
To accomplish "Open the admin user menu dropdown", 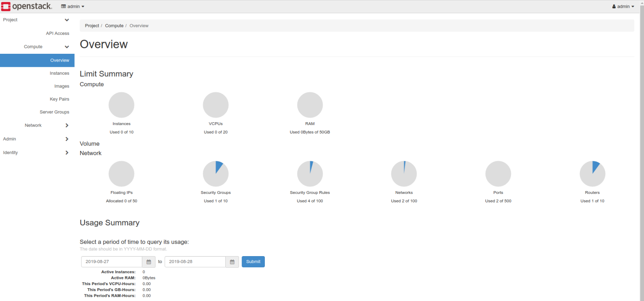I will pos(623,7).
